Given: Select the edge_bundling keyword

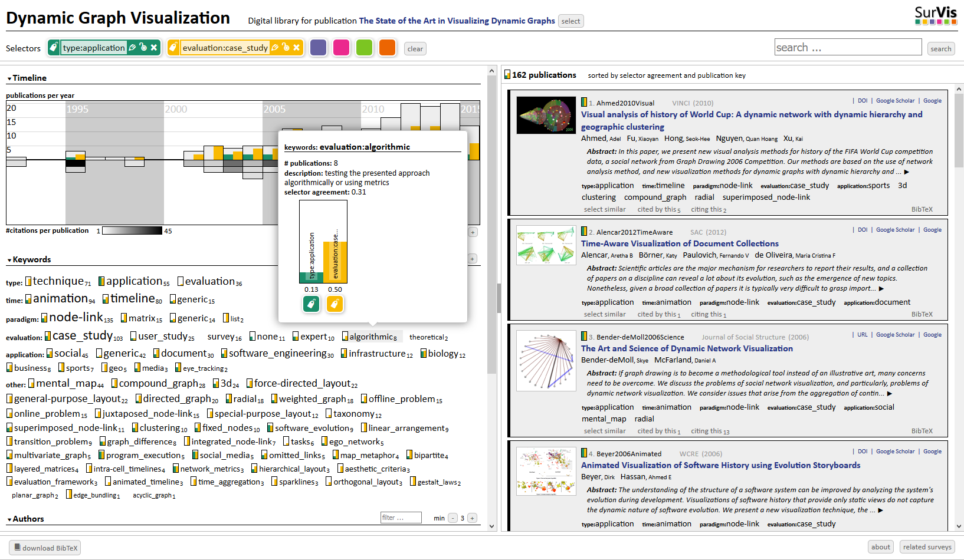Looking at the screenshot, I should tap(93, 495).
